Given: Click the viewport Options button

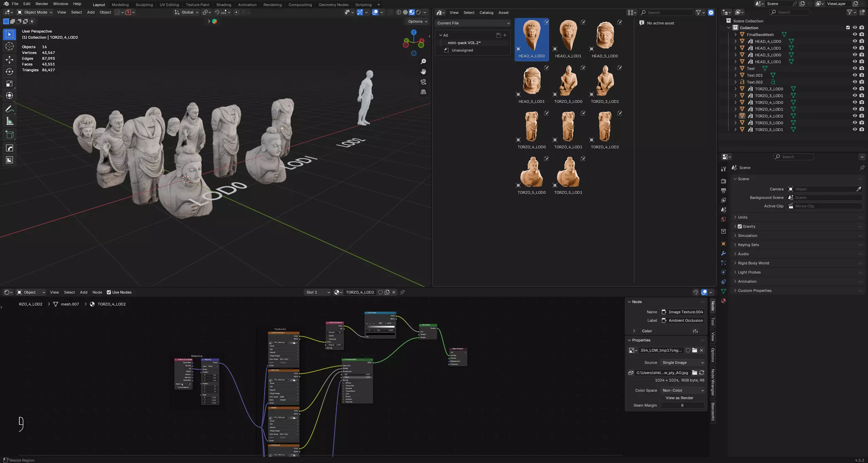Looking at the screenshot, I should 418,21.
